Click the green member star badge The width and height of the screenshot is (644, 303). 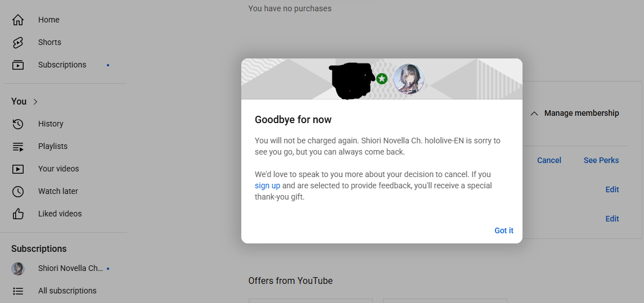pos(382,78)
